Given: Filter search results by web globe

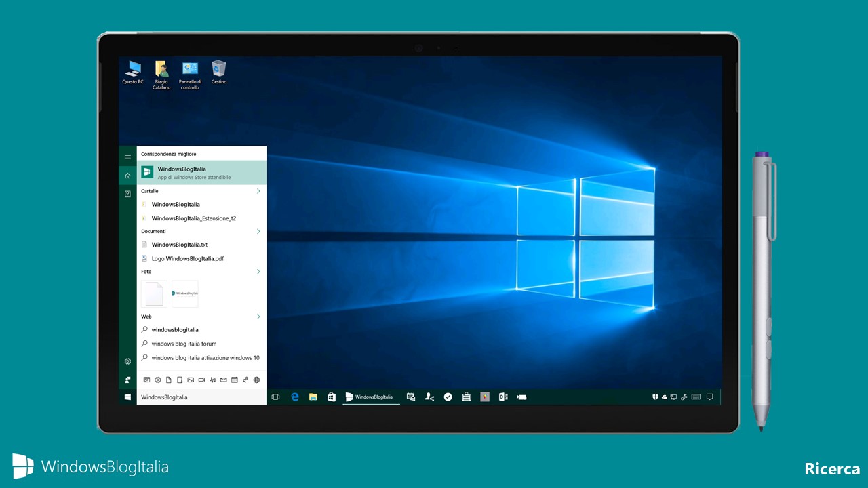Looking at the screenshot, I should [256, 380].
